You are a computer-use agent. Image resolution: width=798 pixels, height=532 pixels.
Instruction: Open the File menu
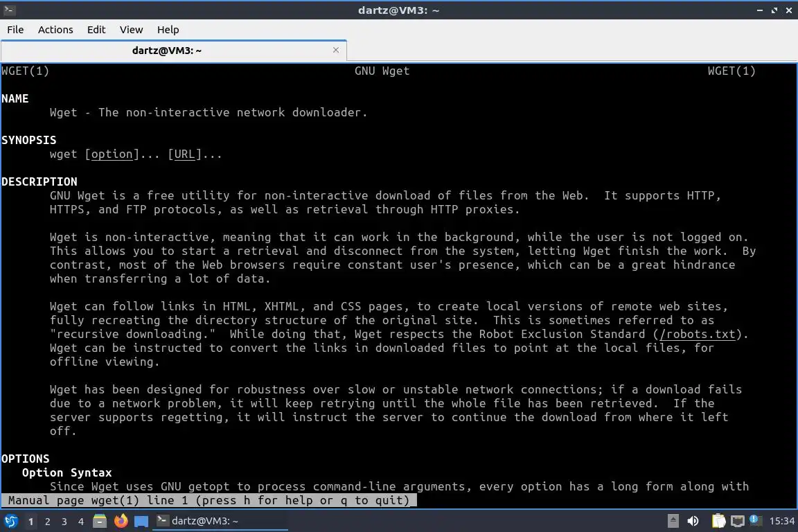coord(15,30)
